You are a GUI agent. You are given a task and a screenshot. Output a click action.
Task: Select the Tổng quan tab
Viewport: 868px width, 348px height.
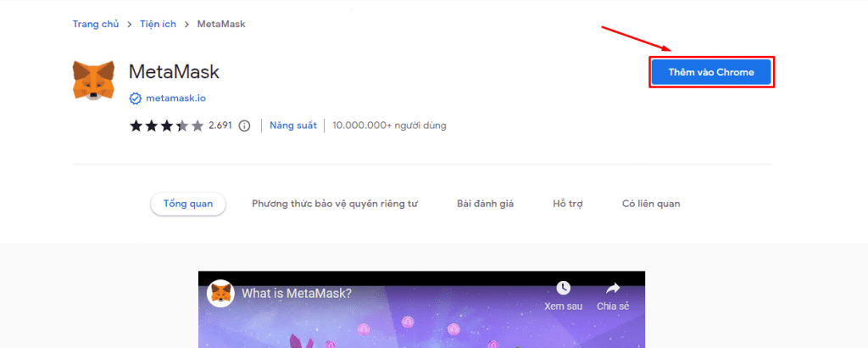click(x=188, y=204)
